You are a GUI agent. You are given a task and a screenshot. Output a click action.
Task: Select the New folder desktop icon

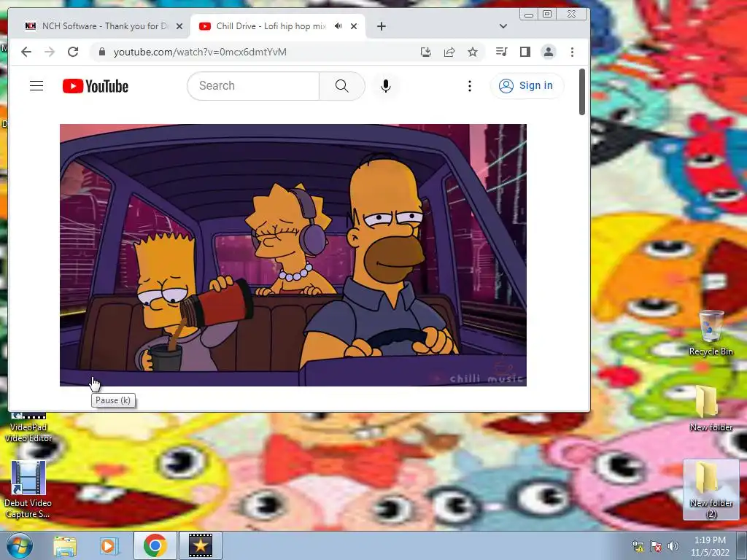711,408
